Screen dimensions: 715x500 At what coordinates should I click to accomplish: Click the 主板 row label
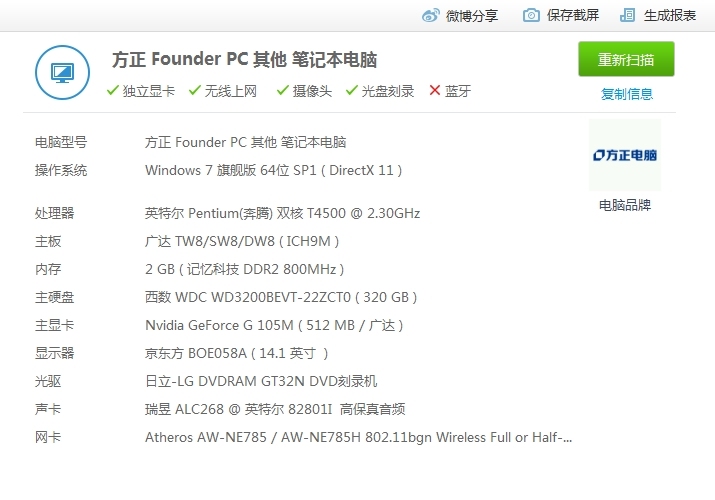[x=48, y=241]
